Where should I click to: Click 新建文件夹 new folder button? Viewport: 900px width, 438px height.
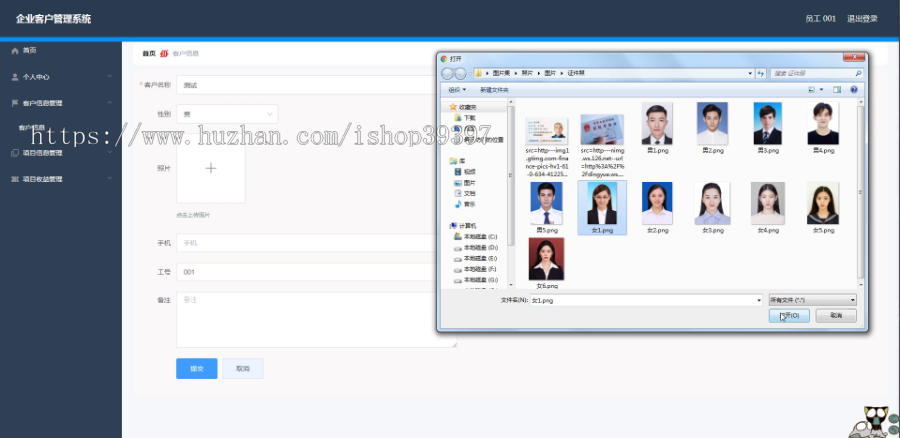(x=494, y=90)
